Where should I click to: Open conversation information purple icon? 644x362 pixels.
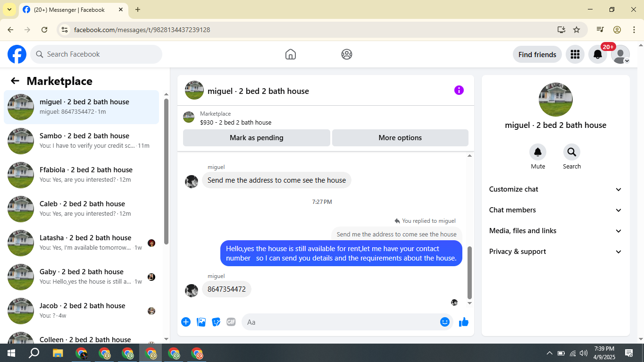tap(459, 90)
